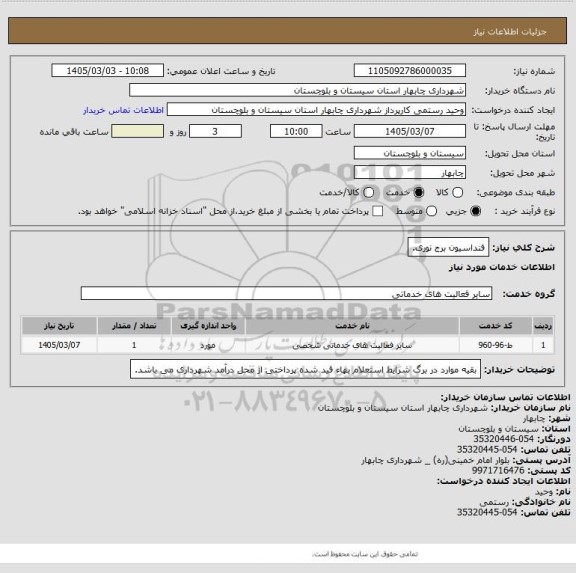
Task: Select the خدمت radio button
Action: click(418, 192)
